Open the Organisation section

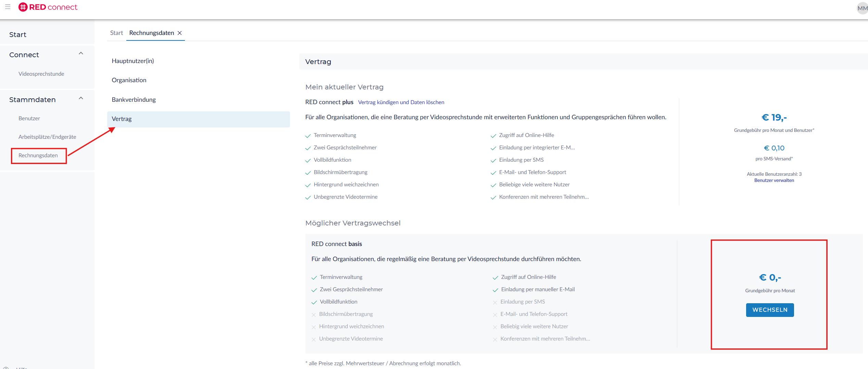pos(129,80)
